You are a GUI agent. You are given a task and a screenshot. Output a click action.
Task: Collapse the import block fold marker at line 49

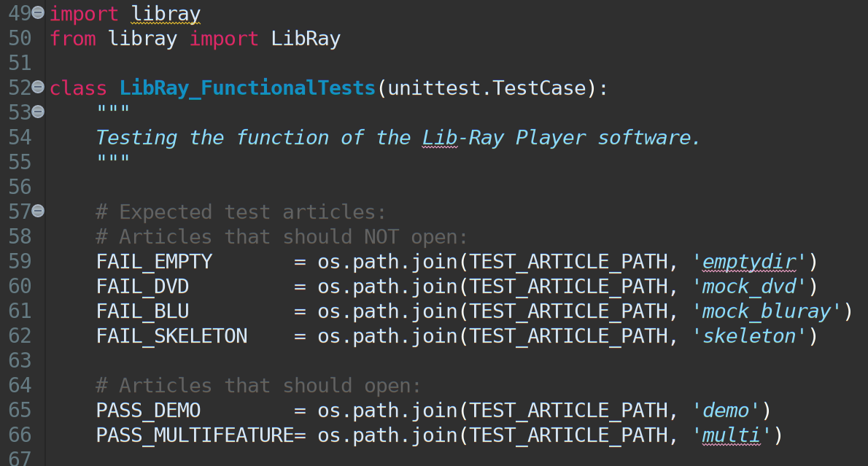tap(39, 12)
